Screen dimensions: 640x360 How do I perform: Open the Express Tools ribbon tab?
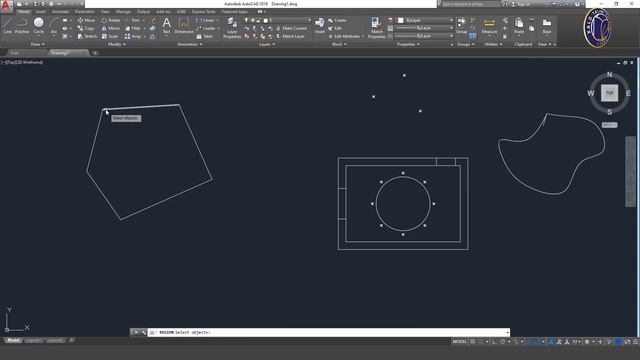pyautogui.click(x=203, y=12)
